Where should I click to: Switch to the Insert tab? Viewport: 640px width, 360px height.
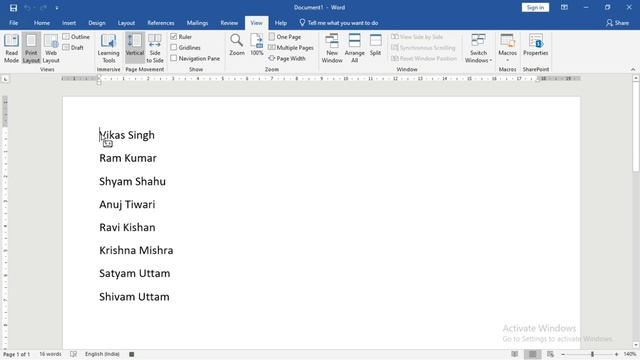tap(69, 23)
